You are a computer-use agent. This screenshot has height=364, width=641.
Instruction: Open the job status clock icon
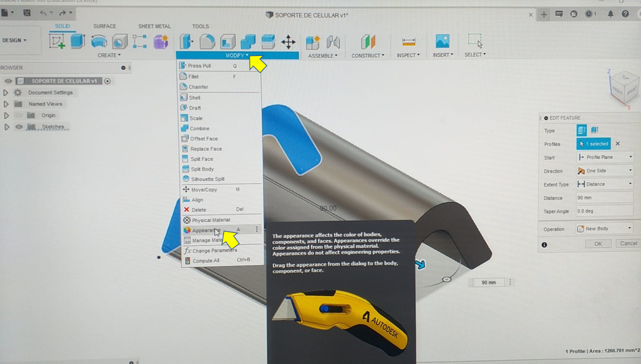coord(589,14)
